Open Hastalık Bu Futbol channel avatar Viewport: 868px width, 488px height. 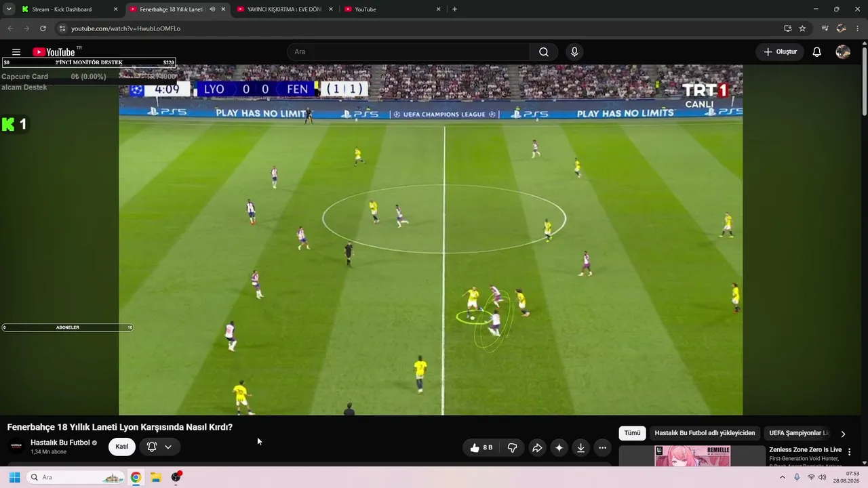pyautogui.click(x=16, y=446)
